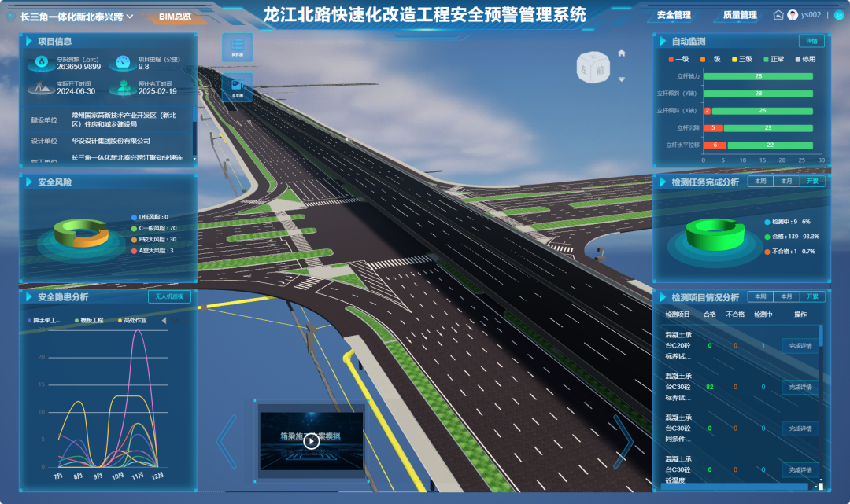This screenshot has height=504, width=850.
Task: Click the return home house icon
Action: point(778,15)
